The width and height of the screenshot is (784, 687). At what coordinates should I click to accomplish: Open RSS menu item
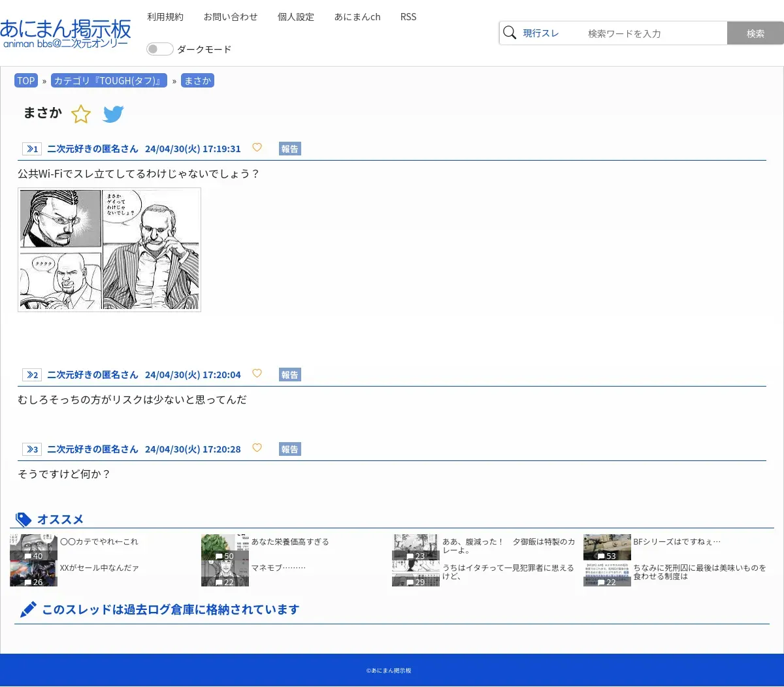tap(408, 17)
